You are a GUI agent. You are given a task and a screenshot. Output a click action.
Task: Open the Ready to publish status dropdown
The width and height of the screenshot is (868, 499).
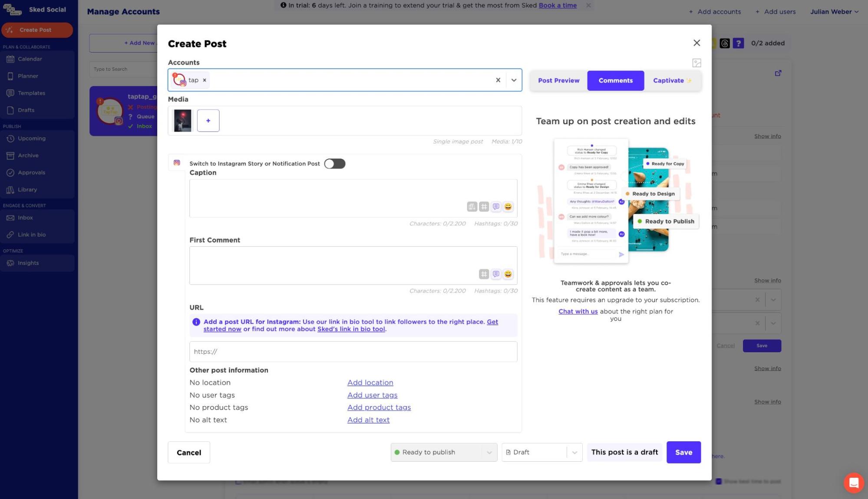(x=444, y=452)
